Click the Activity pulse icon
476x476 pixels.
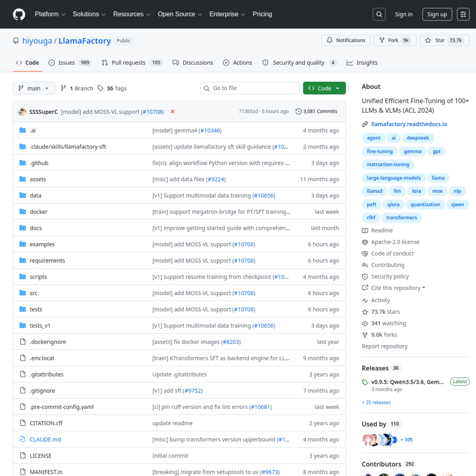coord(365,300)
